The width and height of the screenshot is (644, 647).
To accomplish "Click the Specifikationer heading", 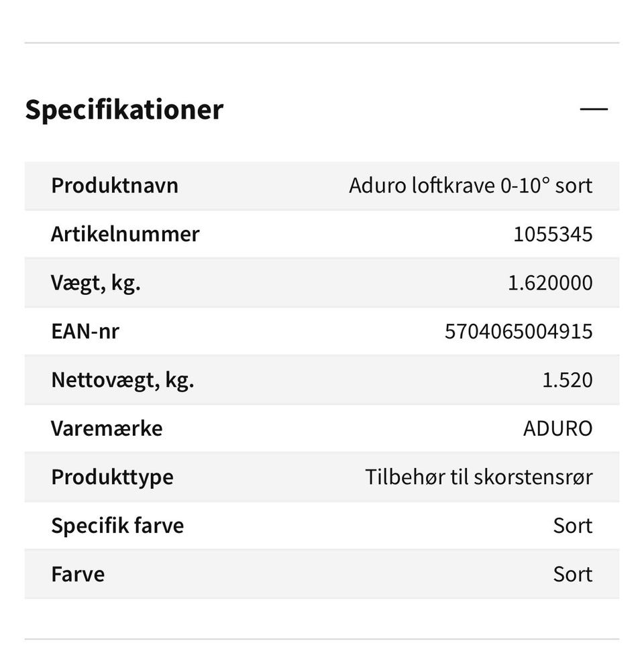I will [124, 109].
